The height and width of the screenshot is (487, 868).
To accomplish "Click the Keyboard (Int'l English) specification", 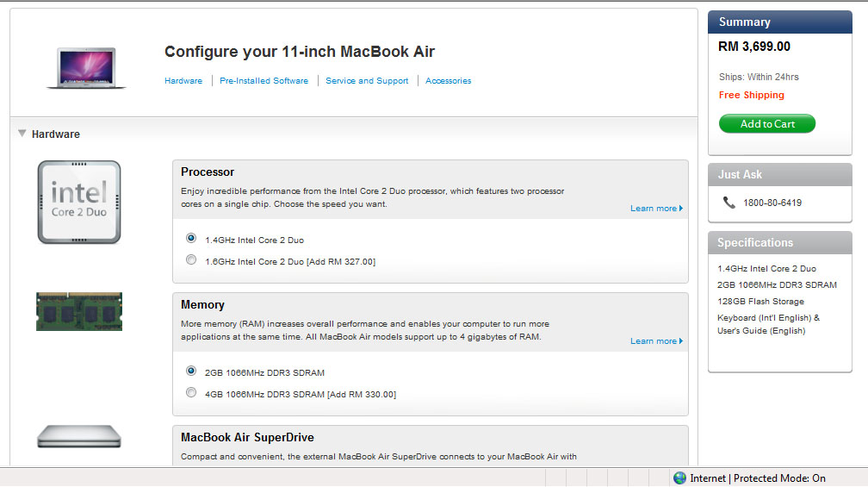I will (x=768, y=324).
